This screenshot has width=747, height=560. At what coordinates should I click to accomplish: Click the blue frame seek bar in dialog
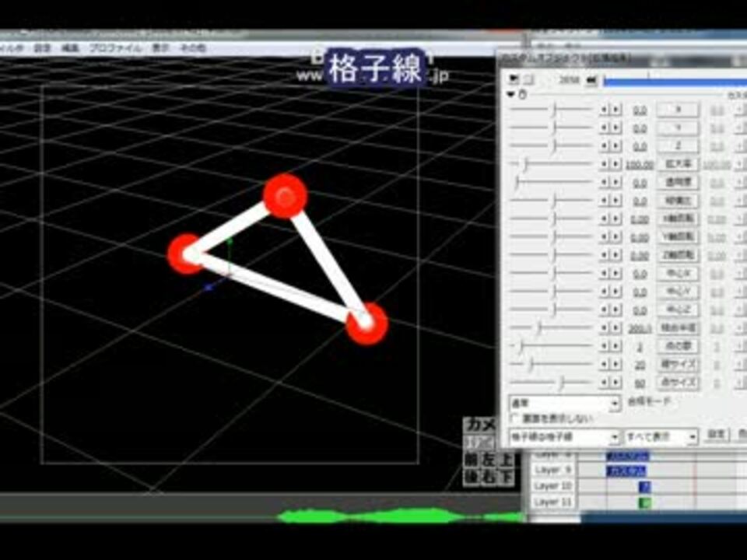point(675,82)
